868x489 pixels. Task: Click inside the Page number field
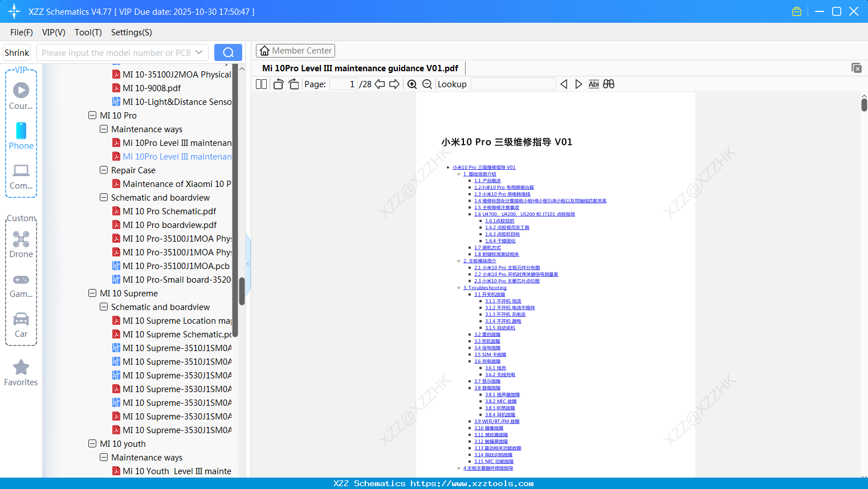(341, 84)
